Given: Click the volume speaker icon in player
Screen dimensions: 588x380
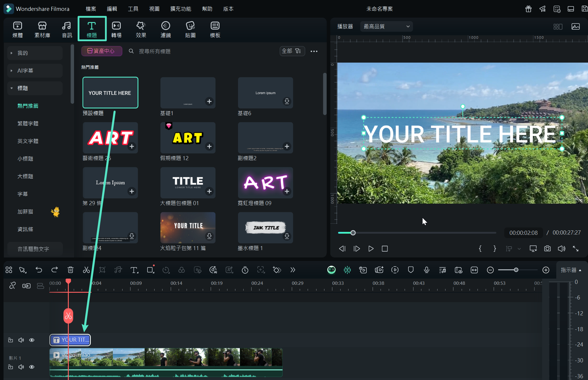Looking at the screenshot, I should click(x=562, y=249).
